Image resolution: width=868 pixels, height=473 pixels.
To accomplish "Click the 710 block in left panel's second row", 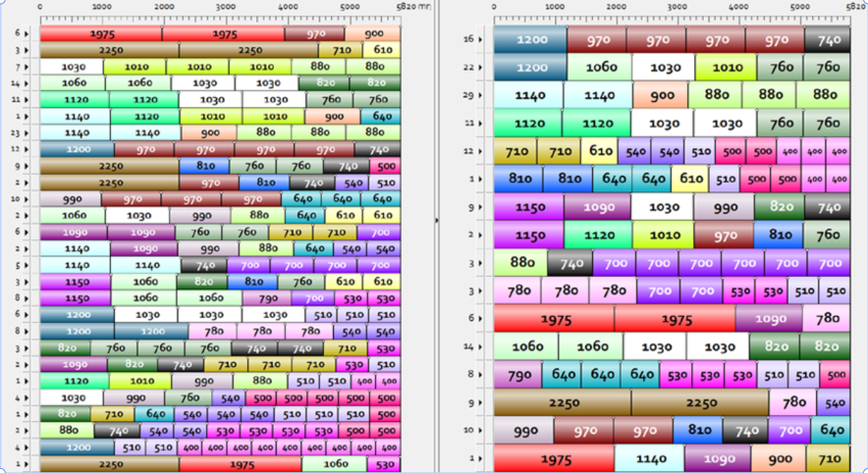I will coord(340,50).
